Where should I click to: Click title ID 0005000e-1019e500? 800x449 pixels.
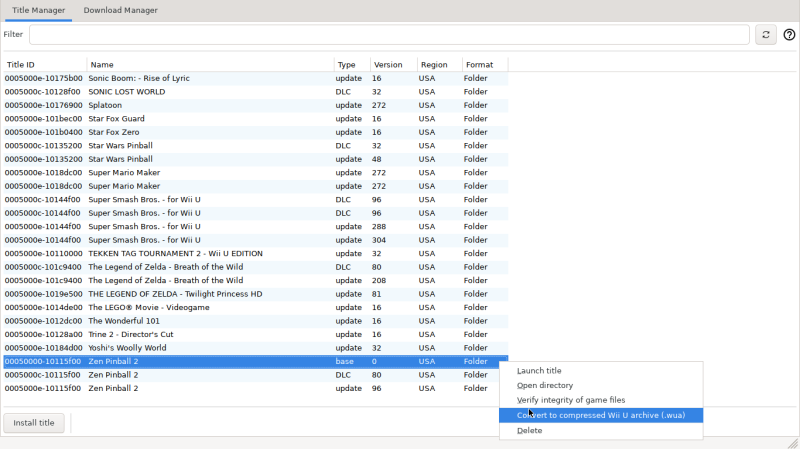(43, 294)
